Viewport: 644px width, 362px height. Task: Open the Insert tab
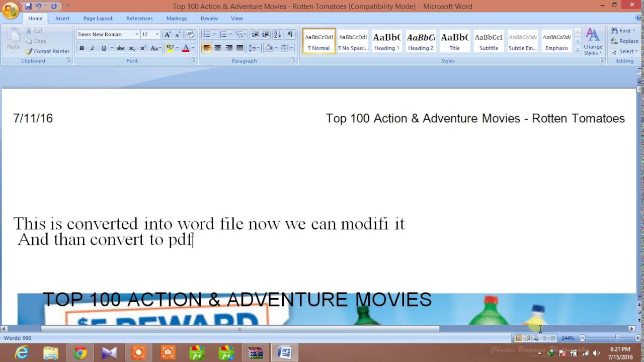[62, 18]
